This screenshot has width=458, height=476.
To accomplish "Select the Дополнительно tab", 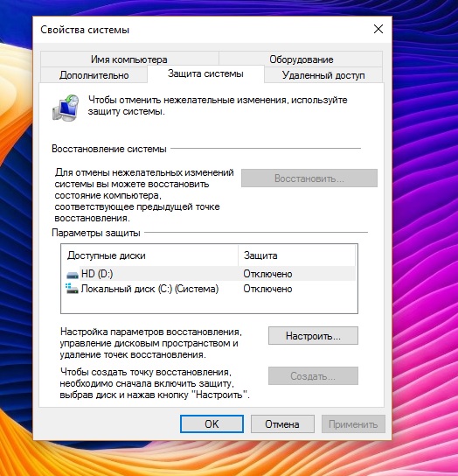I will coord(94,75).
